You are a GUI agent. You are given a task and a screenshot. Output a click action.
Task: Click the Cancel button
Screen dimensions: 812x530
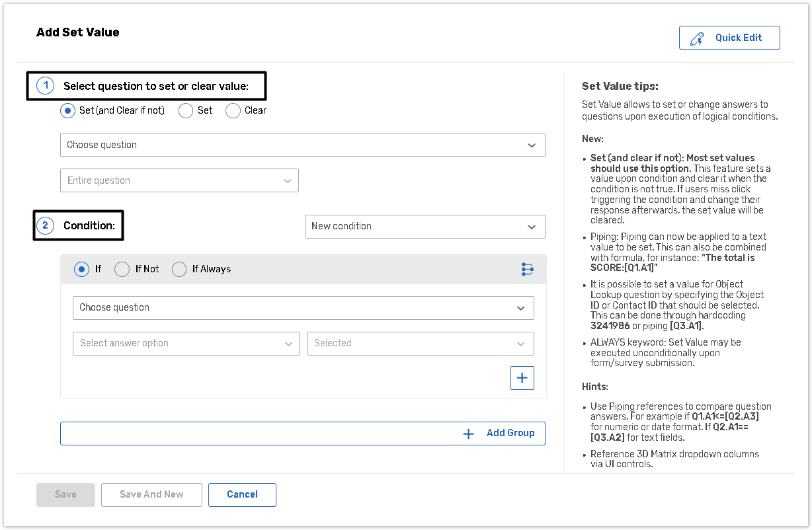click(x=242, y=494)
